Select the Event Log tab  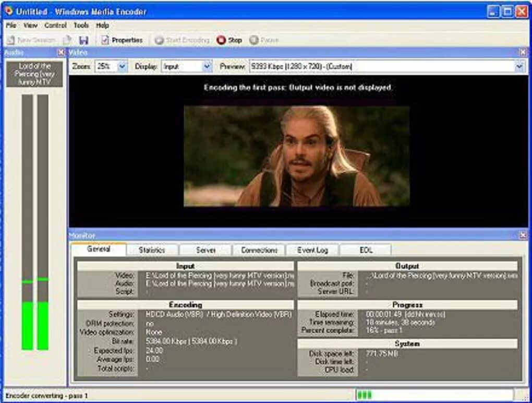(312, 250)
